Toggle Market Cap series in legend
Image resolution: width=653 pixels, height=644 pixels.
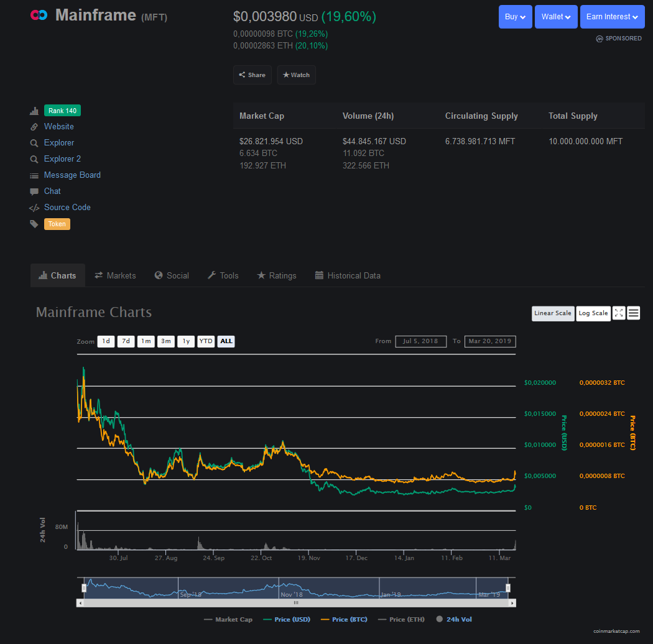228,619
